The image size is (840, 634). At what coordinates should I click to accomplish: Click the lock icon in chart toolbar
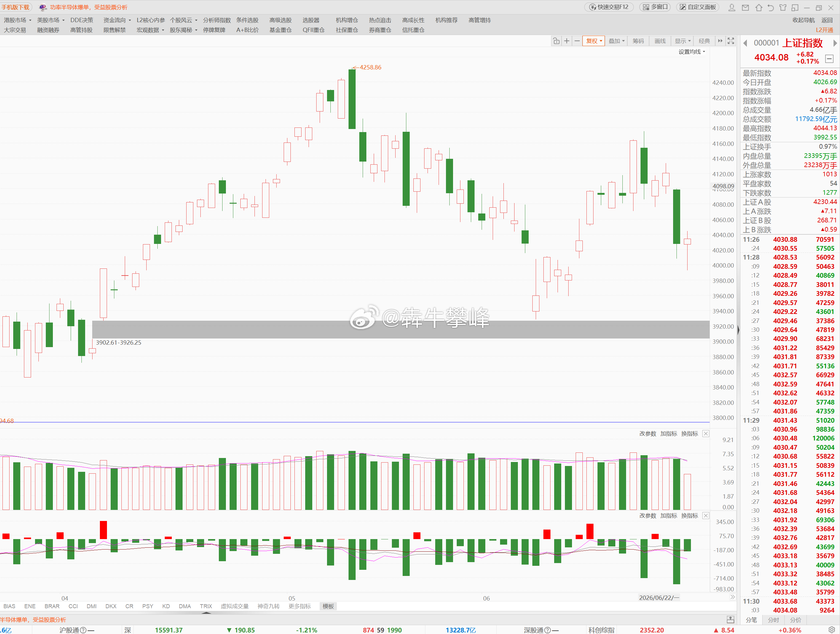point(556,41)
